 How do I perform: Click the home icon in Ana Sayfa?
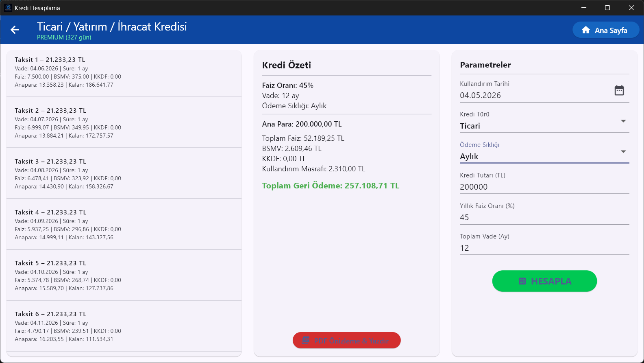click(x=586, y=30)
